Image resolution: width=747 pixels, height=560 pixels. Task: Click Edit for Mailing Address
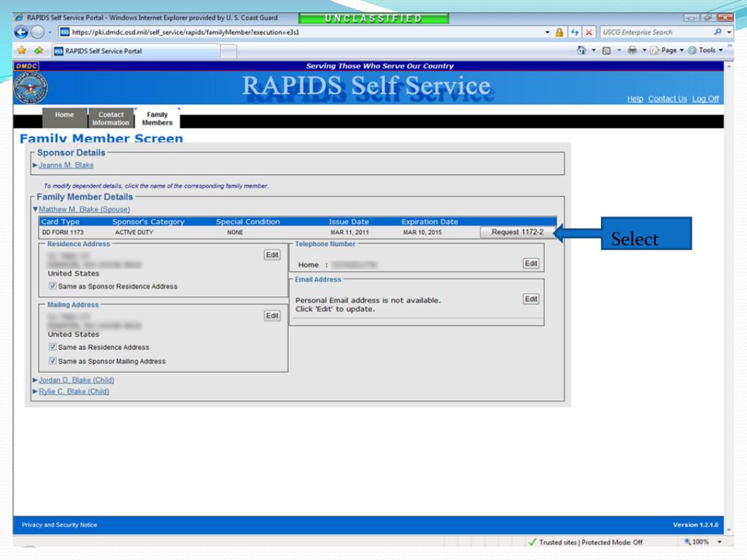(272, 316)
